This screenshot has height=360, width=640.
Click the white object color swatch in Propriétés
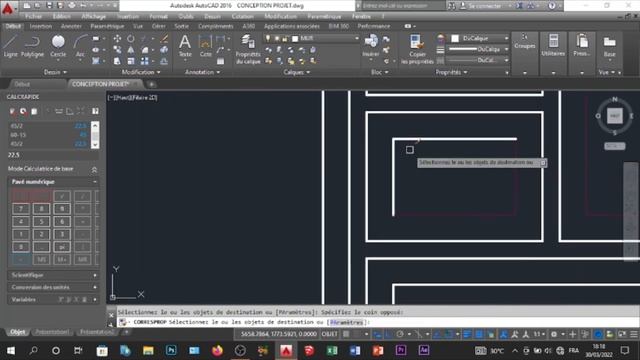click(455, 38)
